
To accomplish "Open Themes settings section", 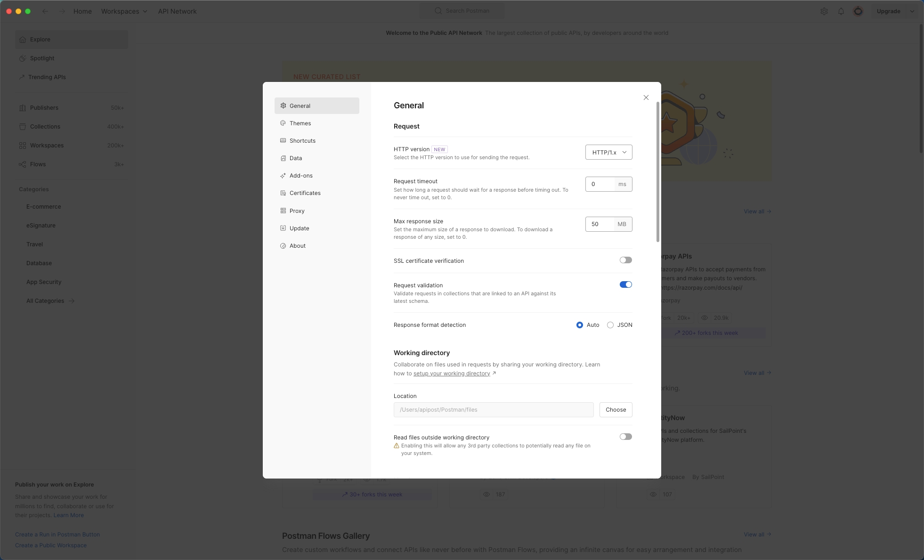I will click(316, 123).
